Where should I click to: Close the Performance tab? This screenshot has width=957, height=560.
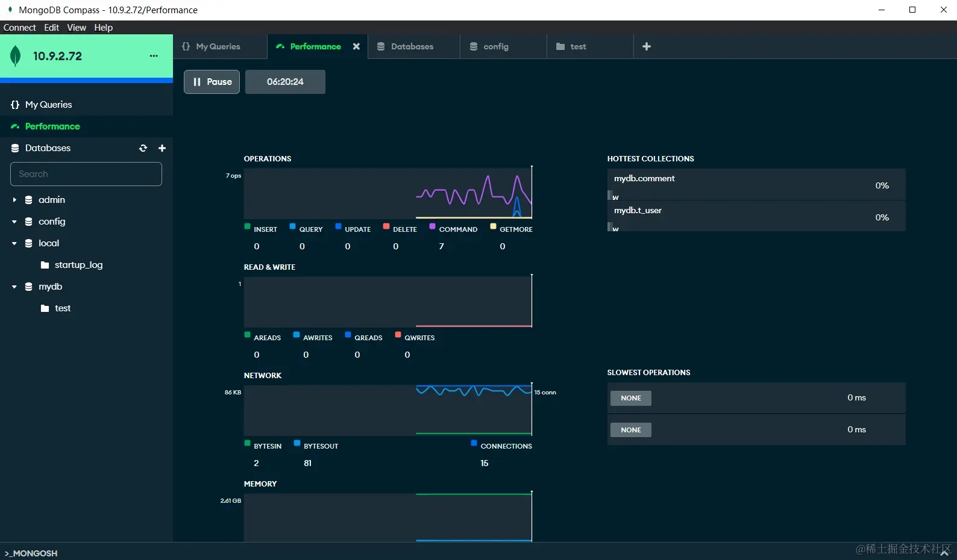tap(356, 46)
